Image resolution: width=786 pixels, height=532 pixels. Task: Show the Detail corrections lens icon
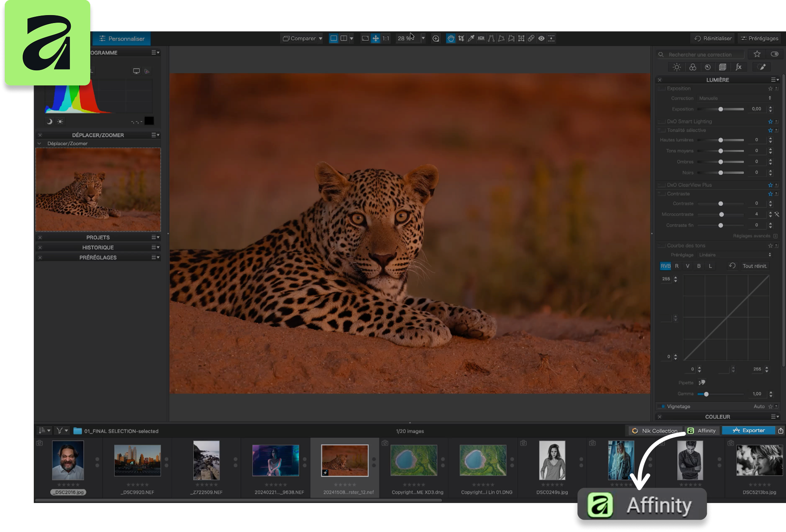[708, 67]
